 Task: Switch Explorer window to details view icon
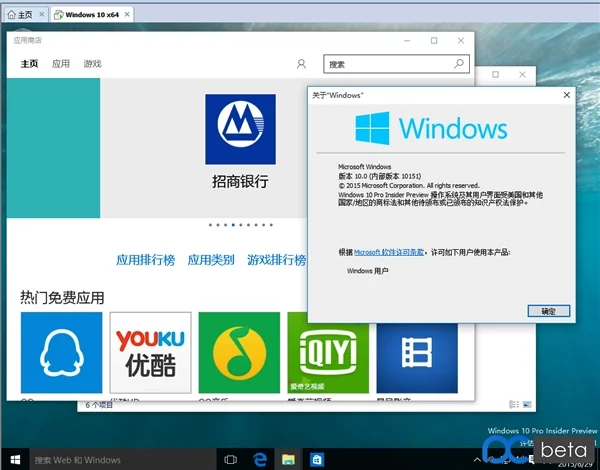[514, 404]
